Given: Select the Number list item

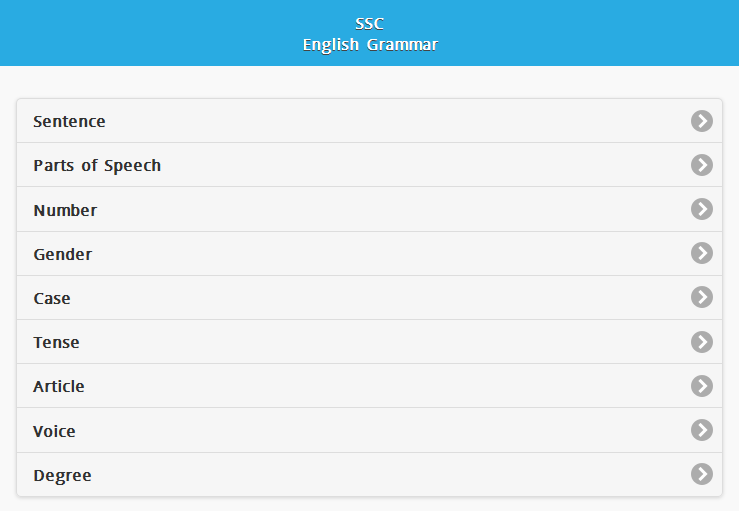Looking at the screenshot, I should (x=65, y=210).
